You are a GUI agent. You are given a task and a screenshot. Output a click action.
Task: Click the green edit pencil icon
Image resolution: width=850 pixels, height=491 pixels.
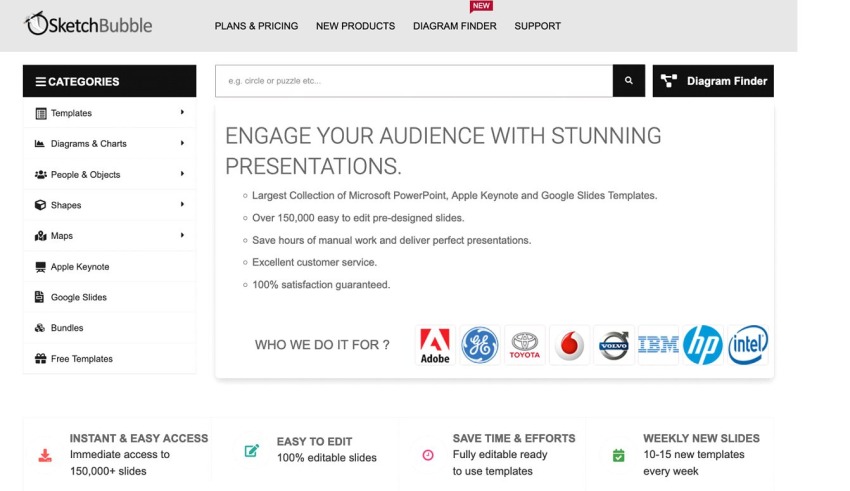(252, 450)
